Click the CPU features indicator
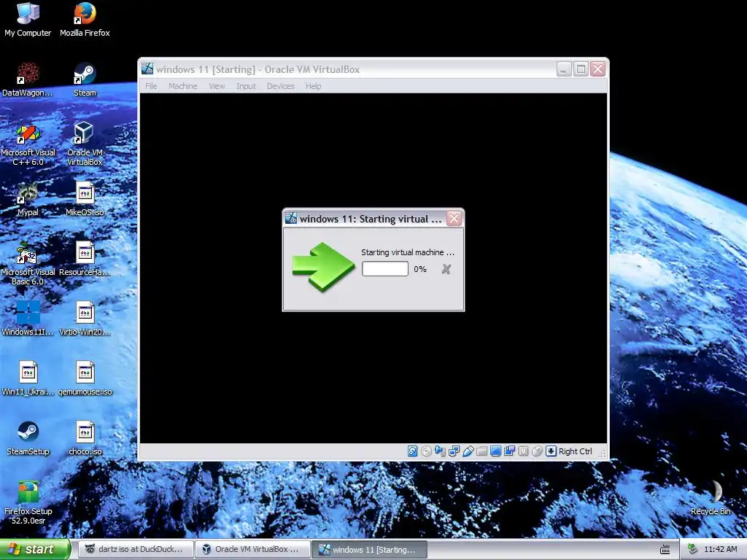The image size is (747, 560). tap(523, 451)
